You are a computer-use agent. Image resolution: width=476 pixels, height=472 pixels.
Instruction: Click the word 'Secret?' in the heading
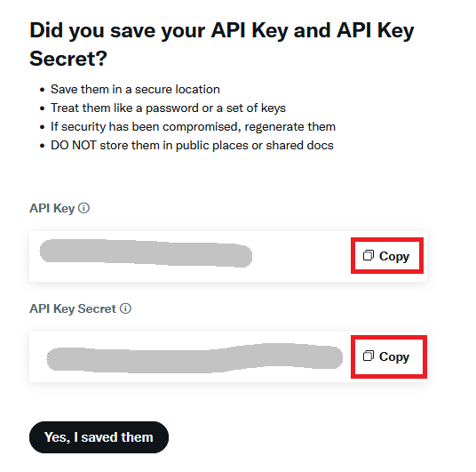pos(68,59)
